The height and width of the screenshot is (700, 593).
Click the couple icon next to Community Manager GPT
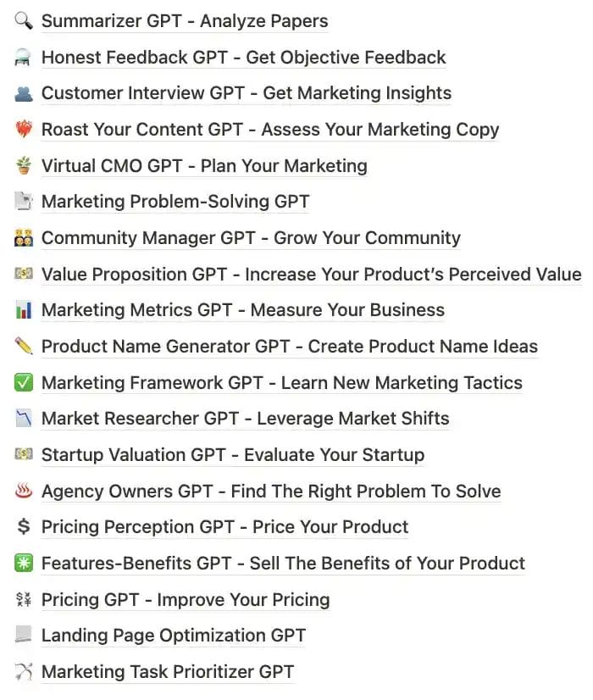tap(23, 237)
